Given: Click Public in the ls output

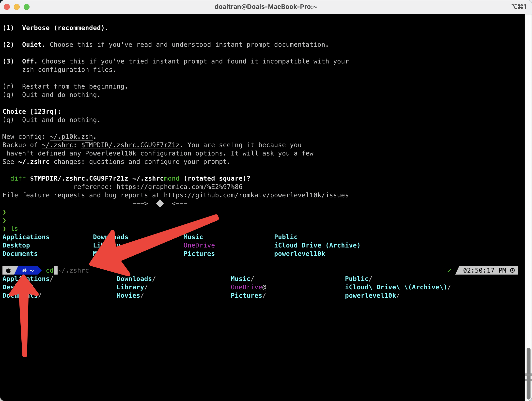Looking at the screenshot, I should (x=286, y=237).
